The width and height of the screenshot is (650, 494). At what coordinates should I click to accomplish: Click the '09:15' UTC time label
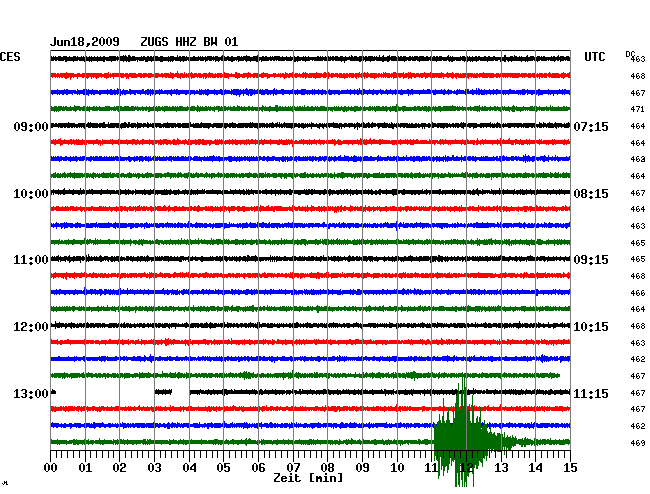591,260
